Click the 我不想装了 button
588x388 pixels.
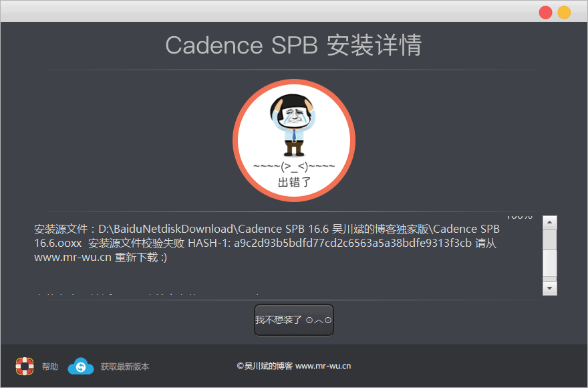point(294,320)
